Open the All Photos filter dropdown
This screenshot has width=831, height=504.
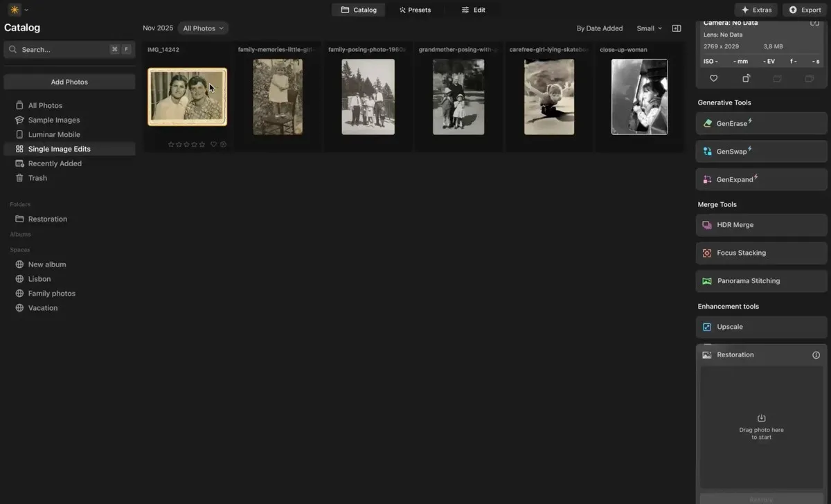click(x=202, y=28)
